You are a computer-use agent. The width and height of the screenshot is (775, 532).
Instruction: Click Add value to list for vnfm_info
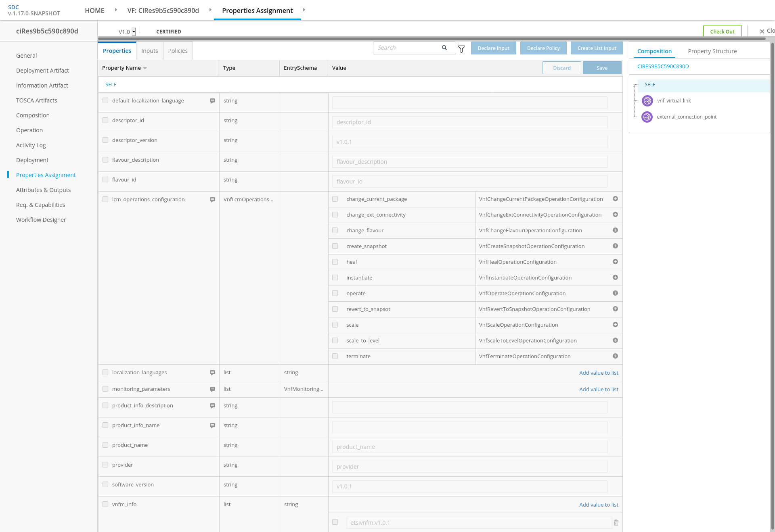tap(599, 505)
